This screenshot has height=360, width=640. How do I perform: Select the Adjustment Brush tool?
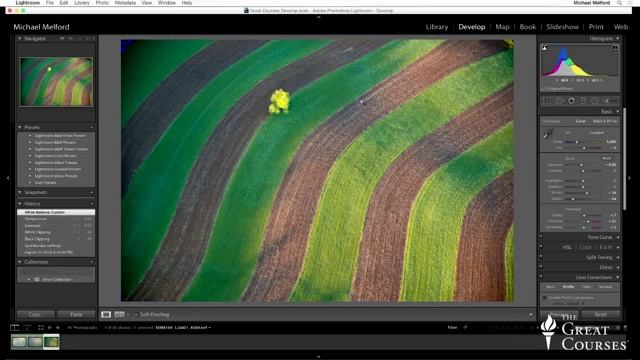[611, 100]
